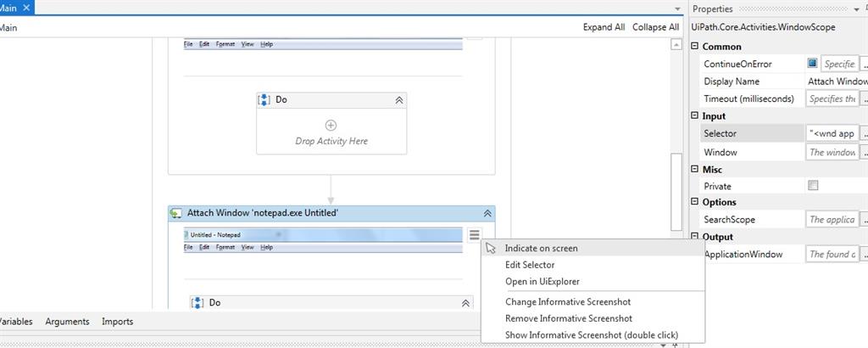The height and width of the screenshot is (348, 868).
Task: Click Collapse All link
Action: (655, 27)
